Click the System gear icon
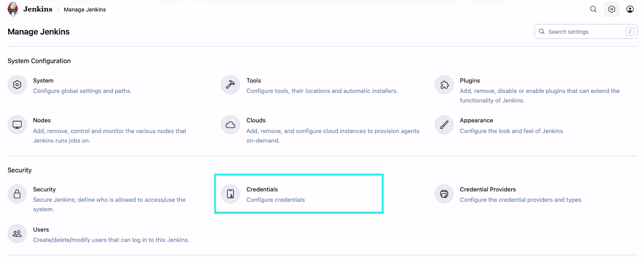Image resolution: width=644 pixels, height=261 pixels. point(17,85)
